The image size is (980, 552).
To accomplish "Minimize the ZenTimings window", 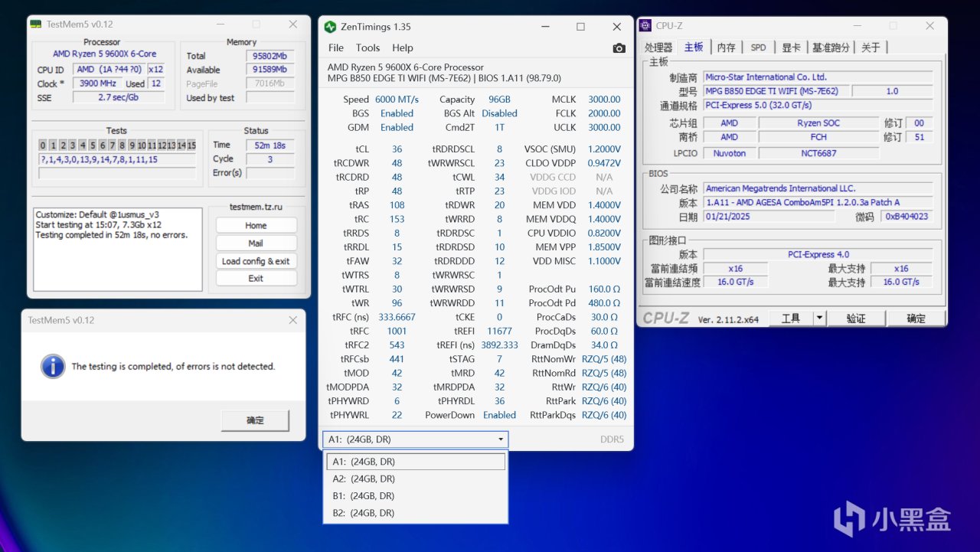I will (544, 27).
